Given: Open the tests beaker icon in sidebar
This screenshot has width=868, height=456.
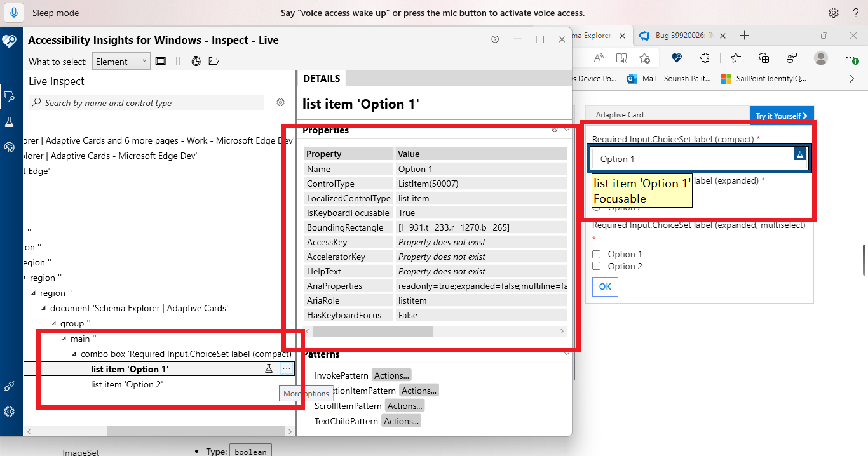Looking at the screenshot, I should (11, 121).
